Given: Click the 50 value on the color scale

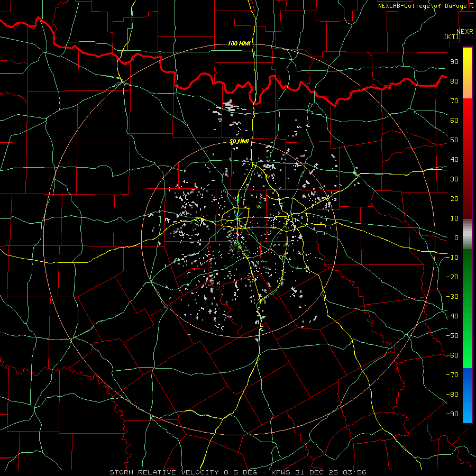Looking at the screenshot, I should coord(454,140).
